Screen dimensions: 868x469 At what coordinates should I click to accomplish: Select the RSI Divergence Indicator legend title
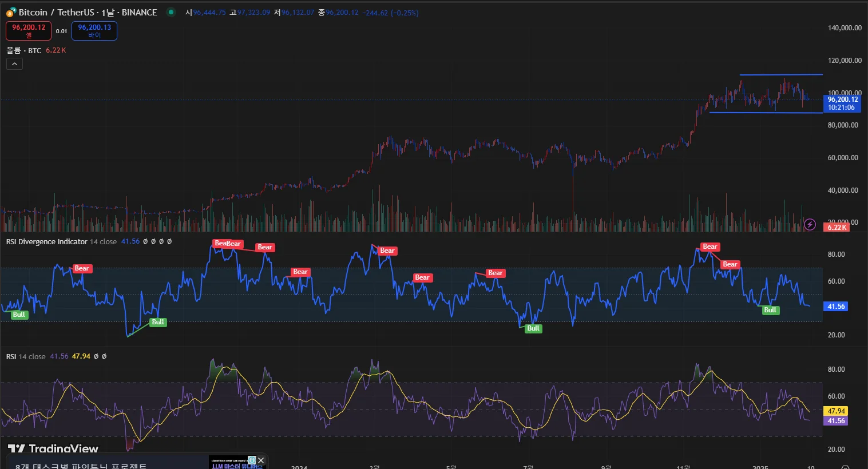coord(46,241)
